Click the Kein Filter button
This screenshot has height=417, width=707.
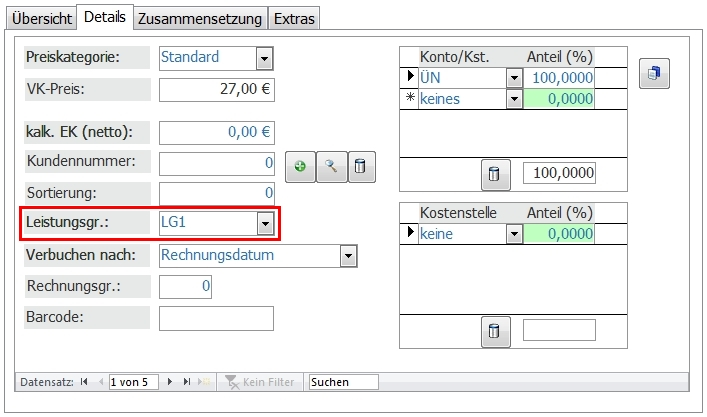pos(262,382)
